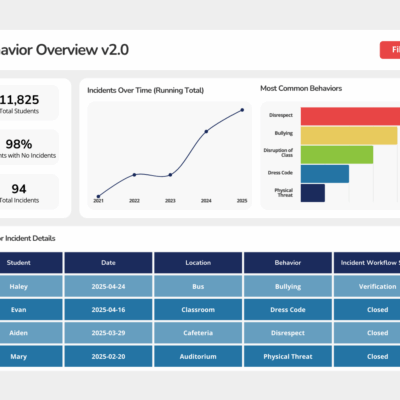Sort by the Student column header
This screenshot has width=400, height=400.
(x=31, y=263)
